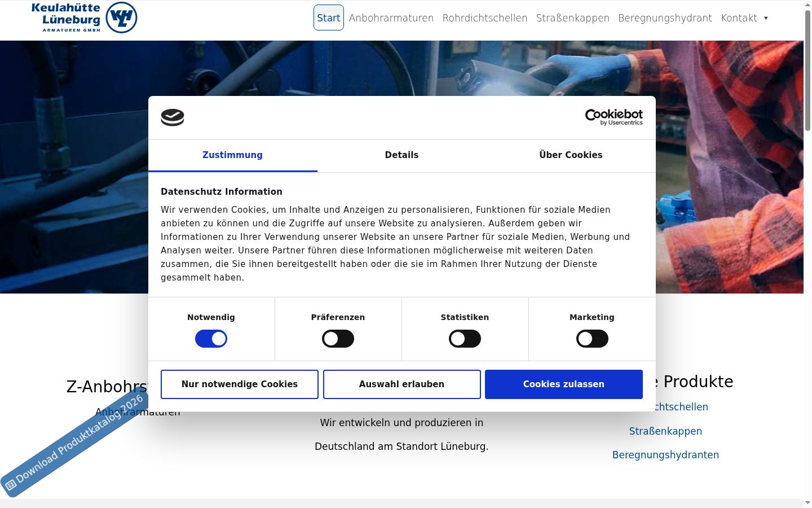Enable the Statistiken cookies switch

pos(465,339)
